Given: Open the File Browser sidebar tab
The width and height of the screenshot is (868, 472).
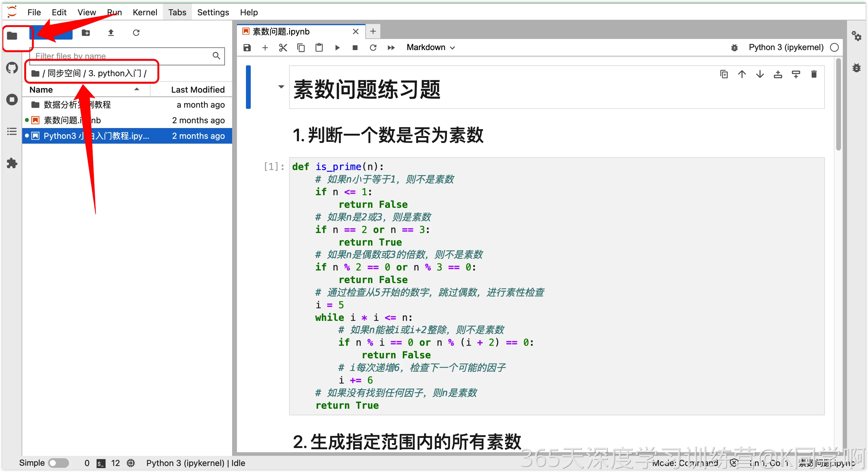Looking at the screenshot, I should (x=12, y=35).
